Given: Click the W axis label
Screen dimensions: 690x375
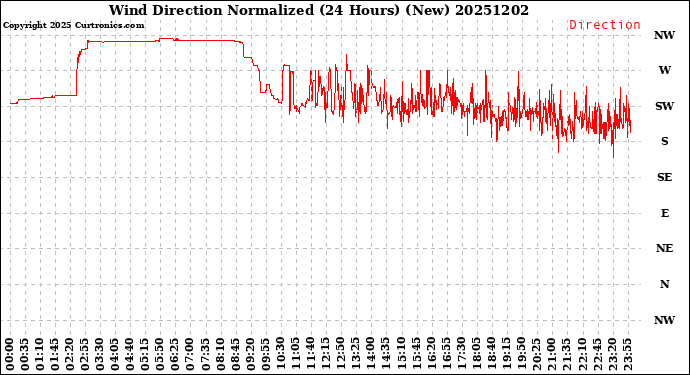Looking at the screenshot, I should [664, 70].
